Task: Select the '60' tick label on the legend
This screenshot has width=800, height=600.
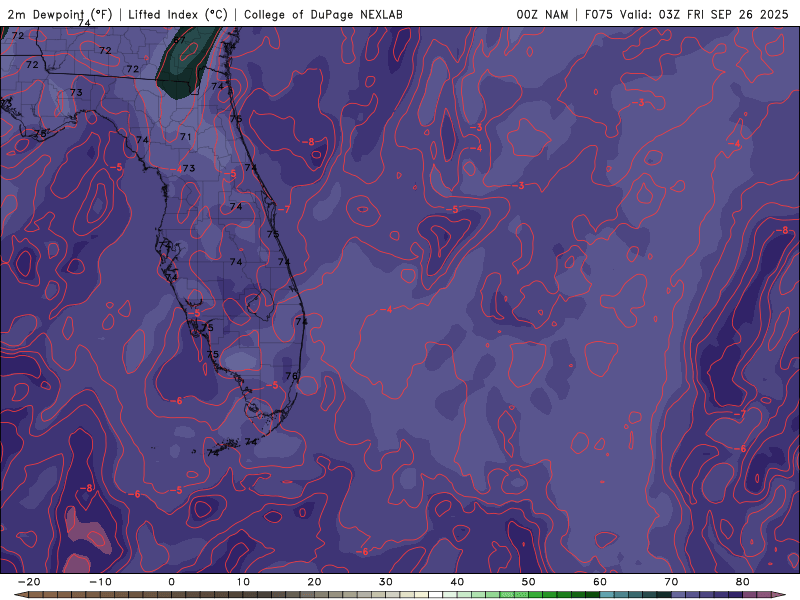Action: coord(599,581)
